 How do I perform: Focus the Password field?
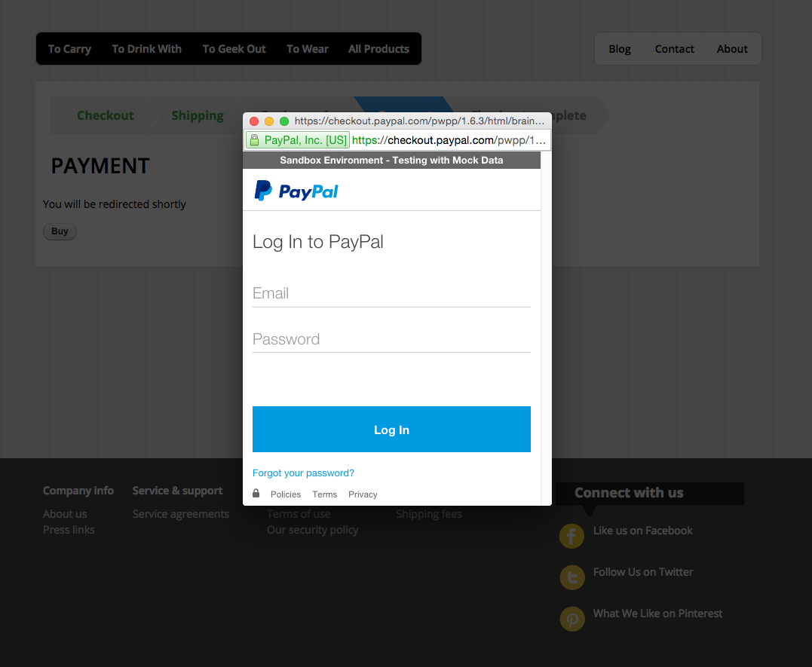click(x=391, y=339)
